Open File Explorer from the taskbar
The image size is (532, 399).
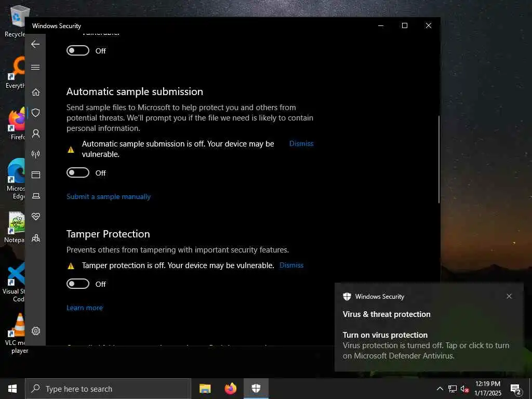click(x=205, y=389)
